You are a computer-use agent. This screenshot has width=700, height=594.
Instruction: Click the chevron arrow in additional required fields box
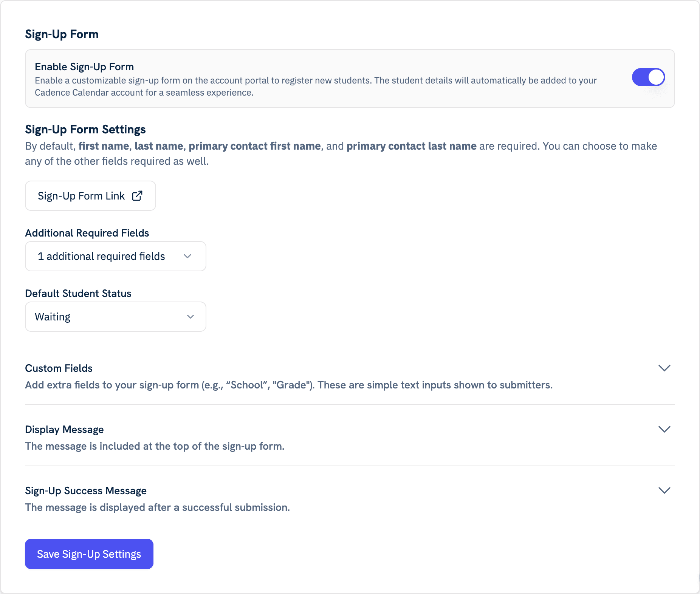click(187, 256)
